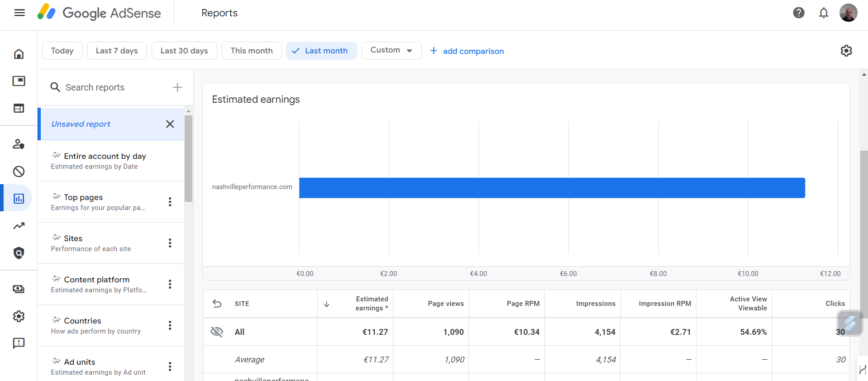Screen dimensions: 868x381
Task: Open the Reports sidebar icon
Action: [19, 199]
